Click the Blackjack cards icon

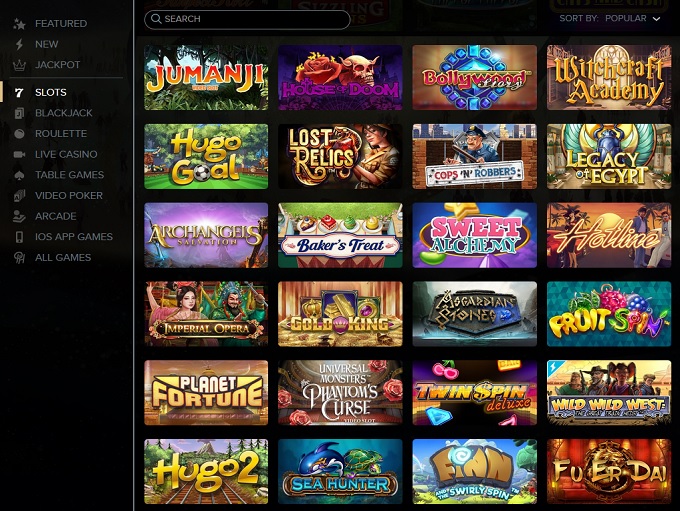tap(19, 113)
